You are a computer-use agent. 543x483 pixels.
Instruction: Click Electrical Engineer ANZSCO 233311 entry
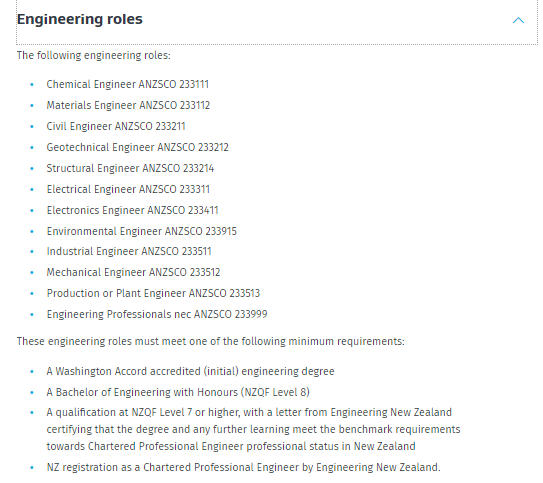point(128,189)
